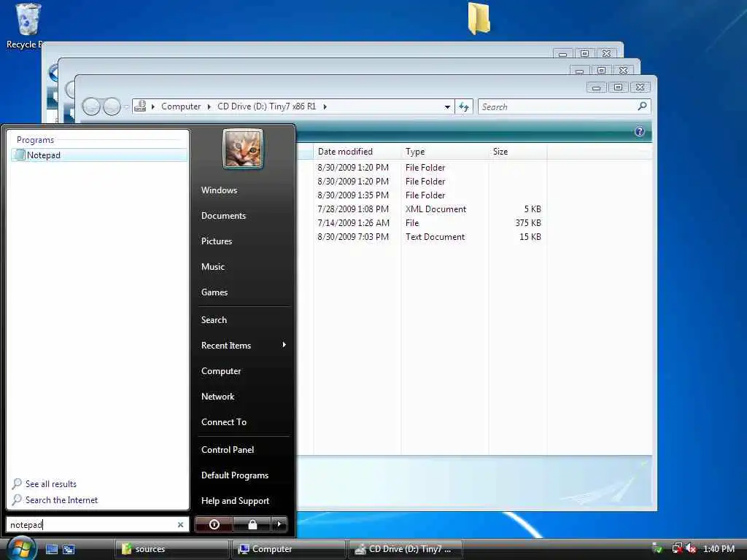This screenshot has height=560, width=747.
Task: Expand arrow after CD Drive breadcrumb
Action: pyautogui.click(x=325, y=106)
